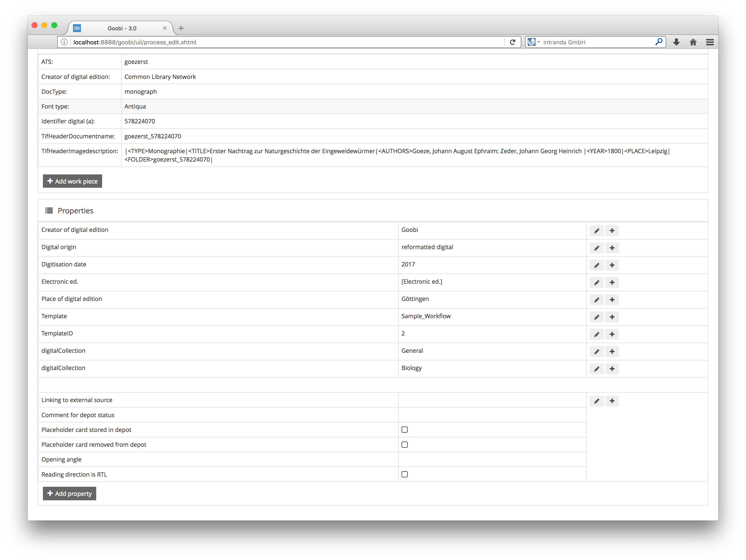Screen dimensions: 746x560
Task: Open the browser hamburger menu
Action: coord(710,42)
